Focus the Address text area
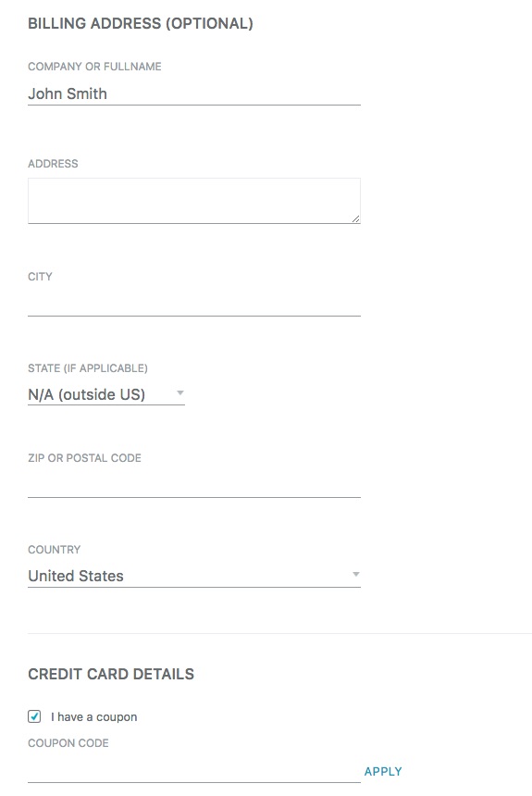This screenshot has height=796, width=532. pyautogui.click(x=194, y=201)
